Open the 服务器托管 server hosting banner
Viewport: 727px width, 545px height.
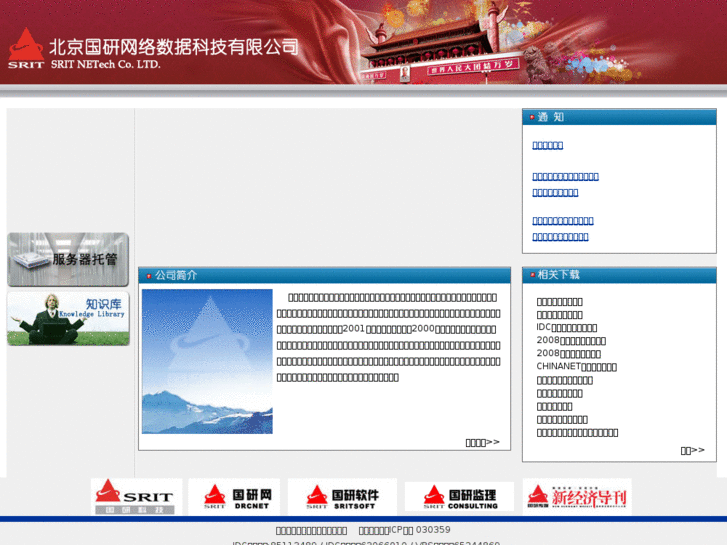(68, 259)
